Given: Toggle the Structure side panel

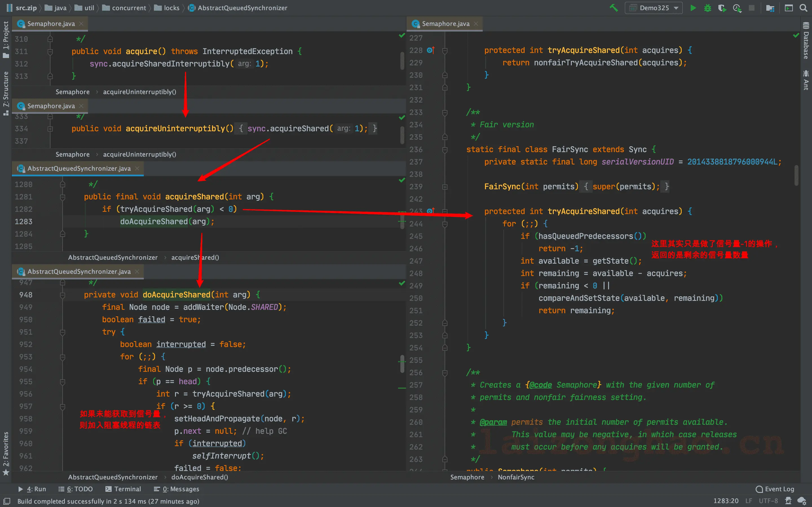Looking at the screenshot, I should pos(6,93).
